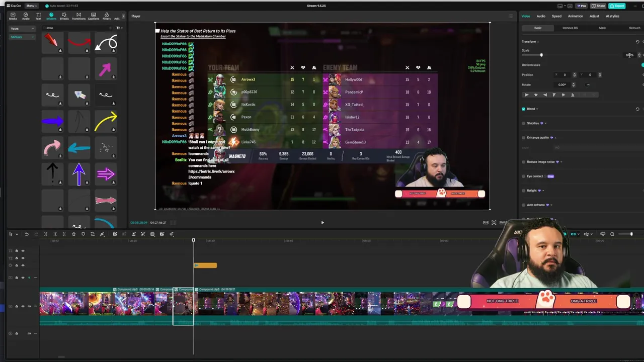
Task: Mute the bottom audio track
Action: [x=29, y=333]
